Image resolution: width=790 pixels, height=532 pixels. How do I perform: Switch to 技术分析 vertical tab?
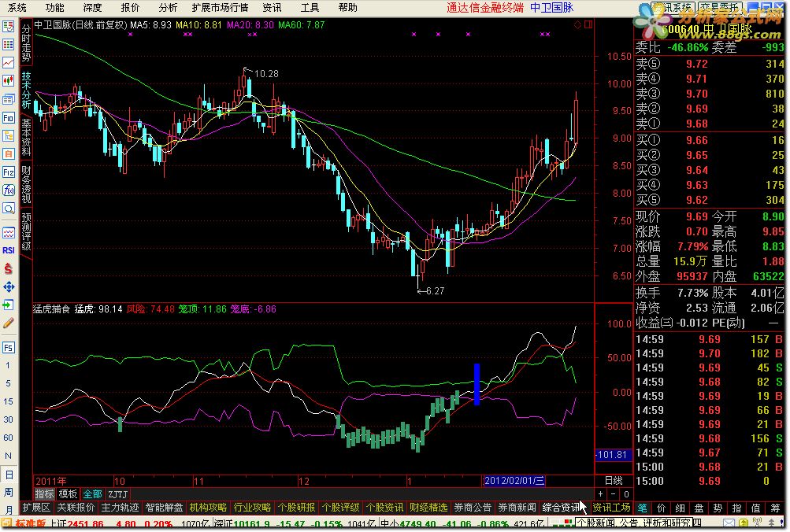pyautogui.click(x=26, y=90)
